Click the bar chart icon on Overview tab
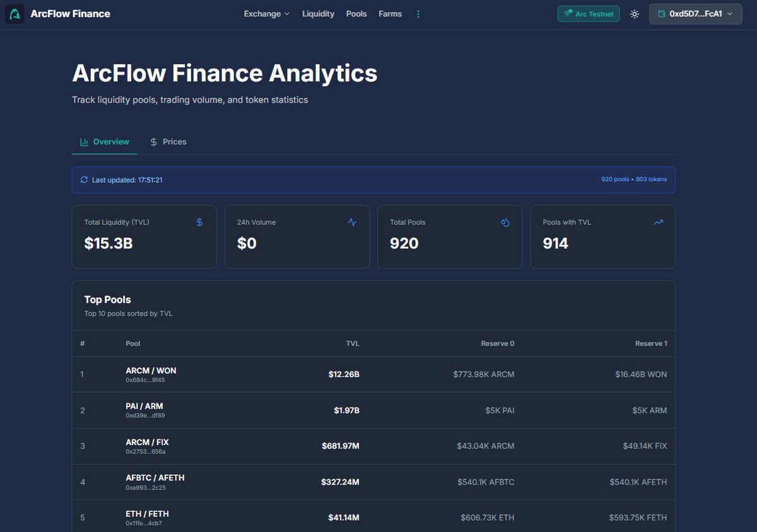The image size is (757, 532). tap(84, 142)
